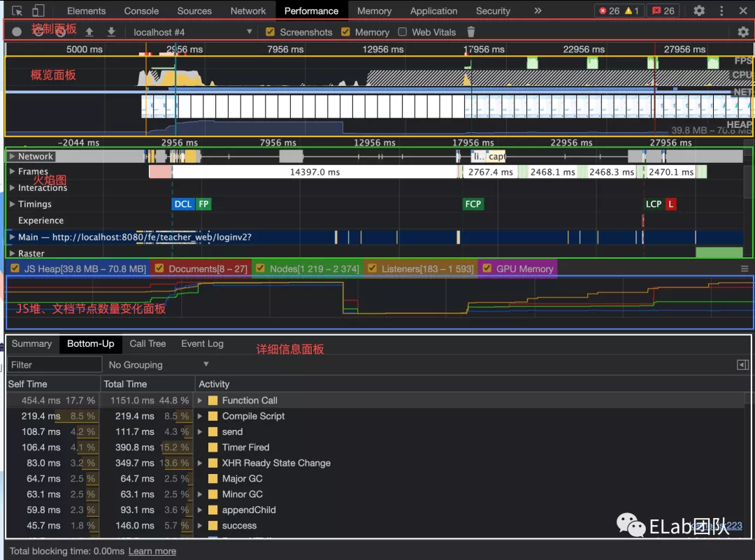Open the localhost #4 profile dropdown
This screenshot has width=755, height=560.
click(193, 31)
